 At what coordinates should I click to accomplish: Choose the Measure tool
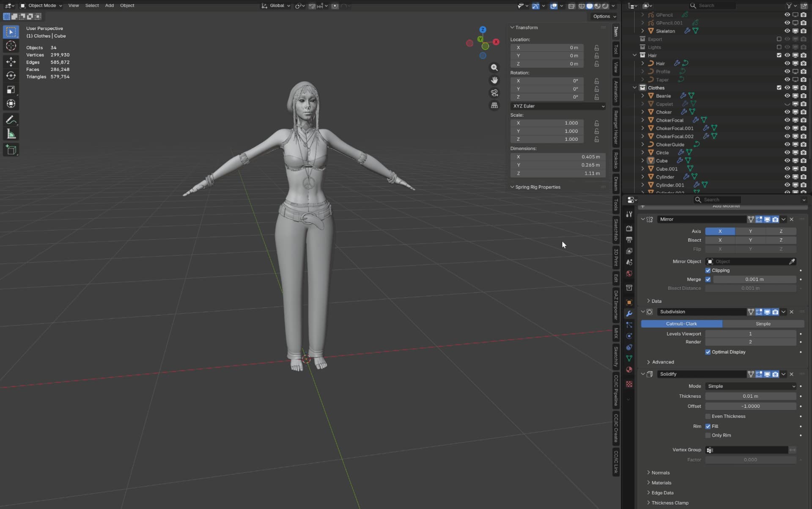(x=11, y=135)
